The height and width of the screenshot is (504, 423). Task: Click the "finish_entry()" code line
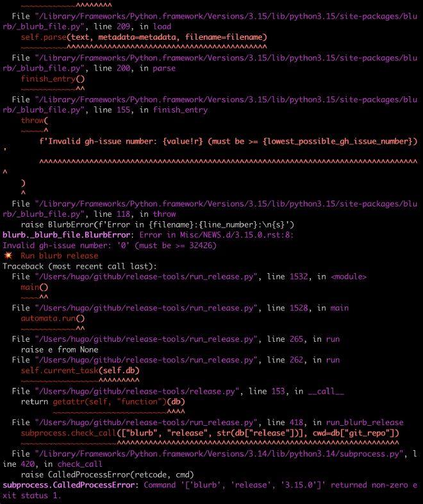coord(53,79)
